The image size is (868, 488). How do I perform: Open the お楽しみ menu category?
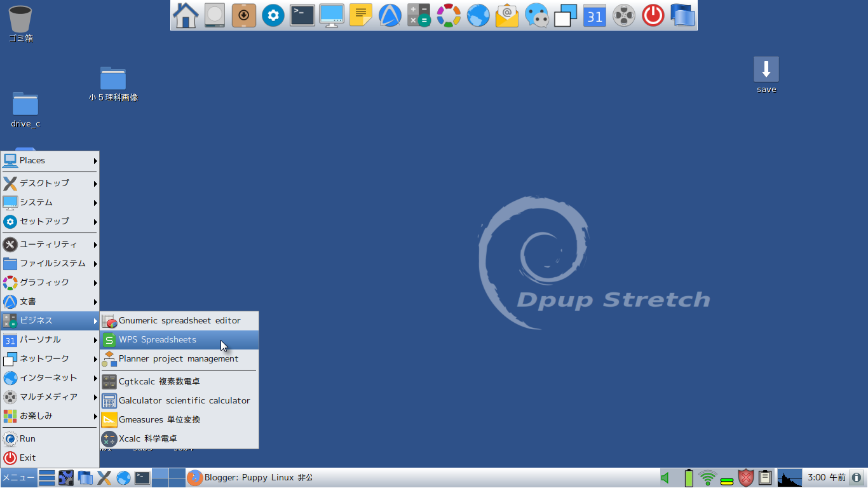pyautogui.click(x=50, y=416)
